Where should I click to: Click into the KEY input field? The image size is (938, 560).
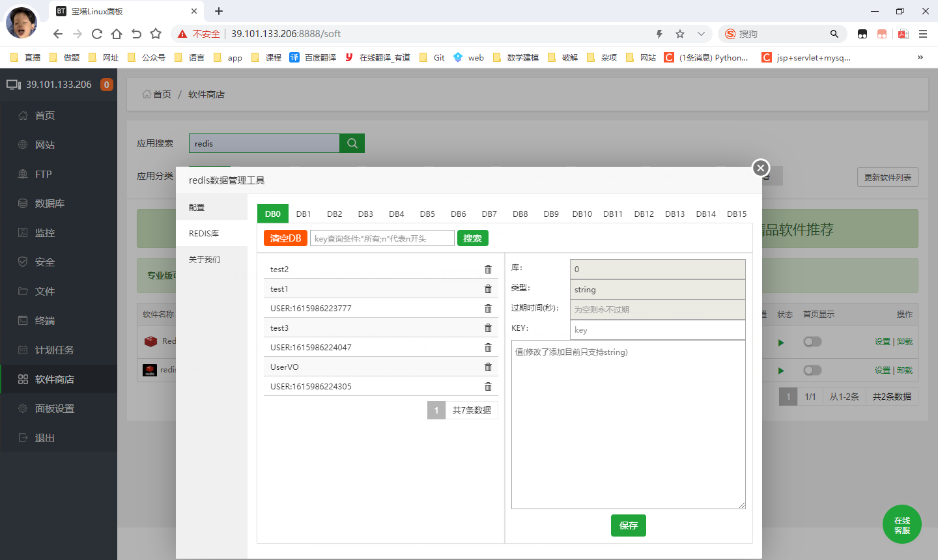(x=657, y=330)
